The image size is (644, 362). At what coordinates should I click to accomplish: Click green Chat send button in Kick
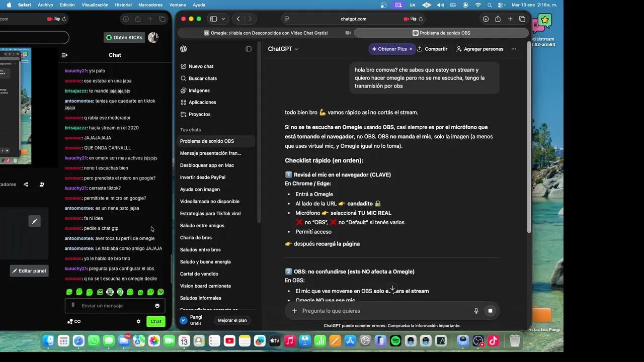156,321
